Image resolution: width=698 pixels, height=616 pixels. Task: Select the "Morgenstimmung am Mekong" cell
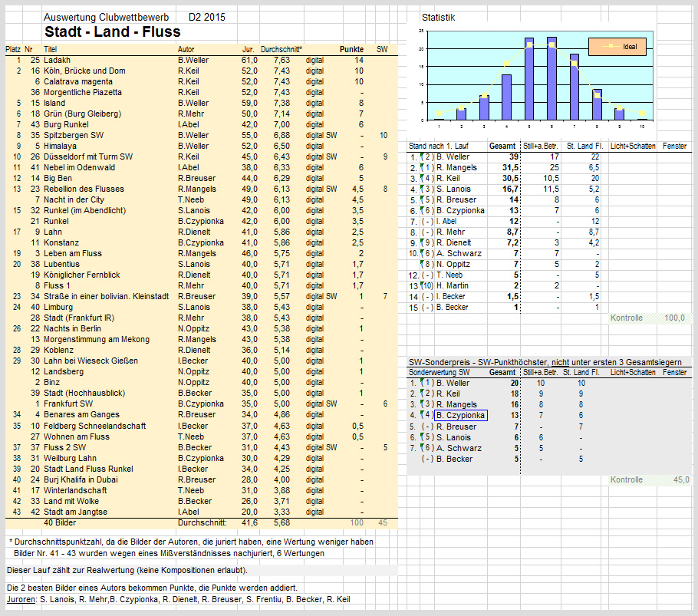coord(97,339)
